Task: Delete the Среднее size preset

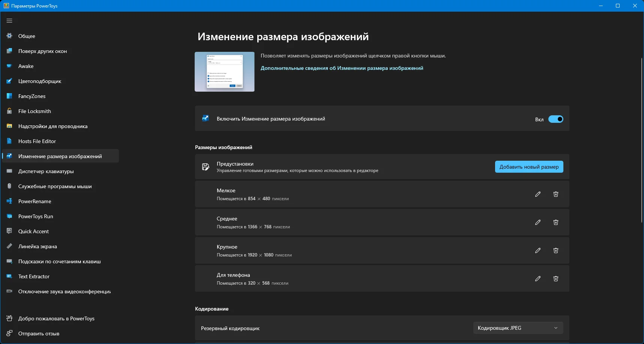Action: 556,222
